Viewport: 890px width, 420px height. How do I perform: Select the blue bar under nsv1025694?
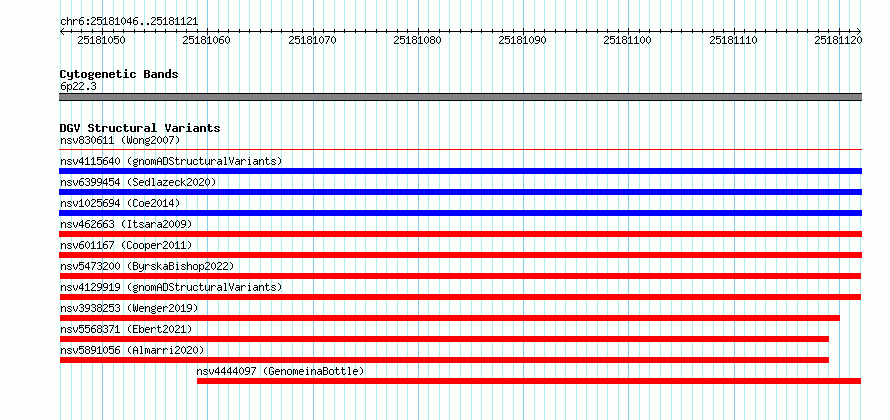(461, 213)
